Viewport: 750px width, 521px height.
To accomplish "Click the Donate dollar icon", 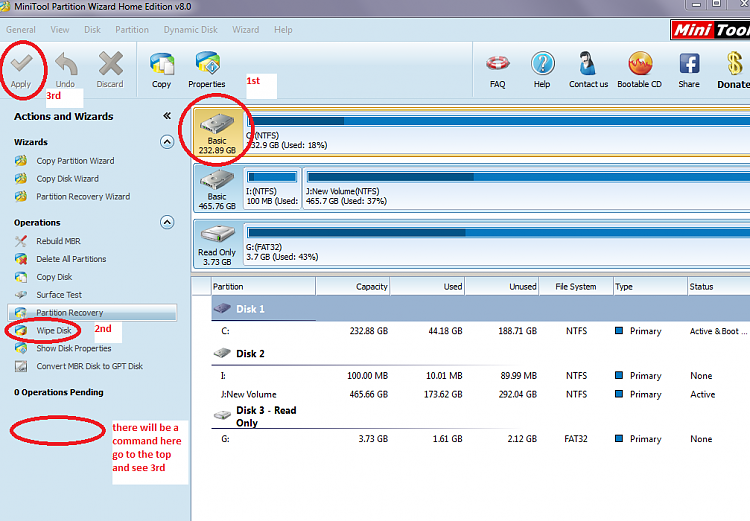I will click(734, 63).
